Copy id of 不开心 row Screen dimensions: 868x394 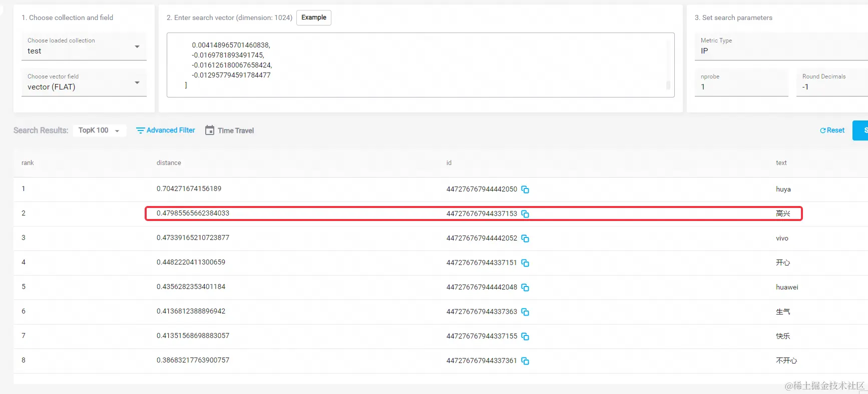pyautogui.click(x=525, y=361)
